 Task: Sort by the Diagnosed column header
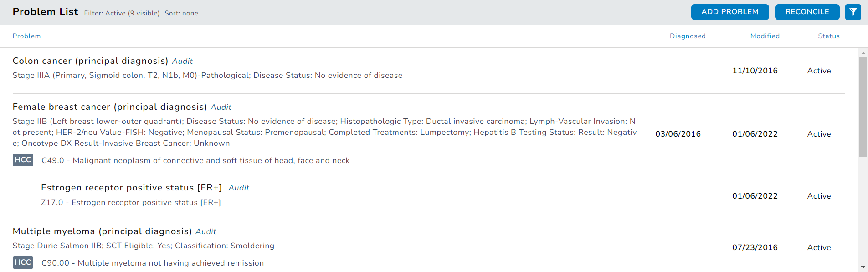coord(688,36)
